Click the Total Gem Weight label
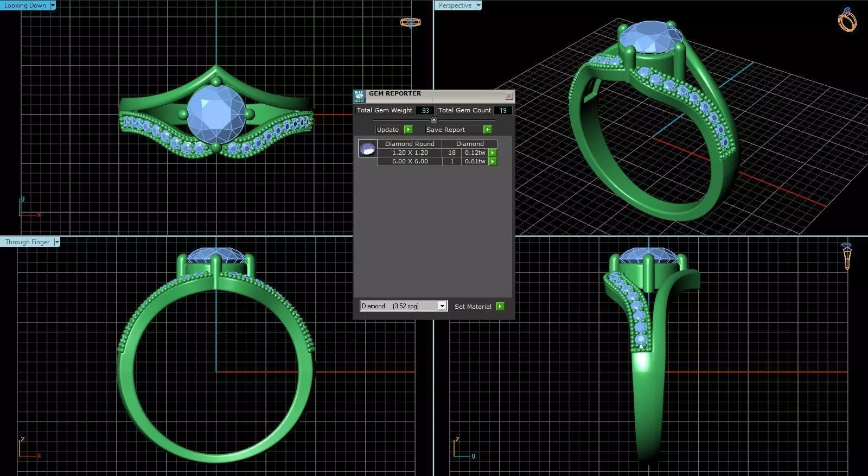This screenshot has width=868, height=476. point(385,110)
